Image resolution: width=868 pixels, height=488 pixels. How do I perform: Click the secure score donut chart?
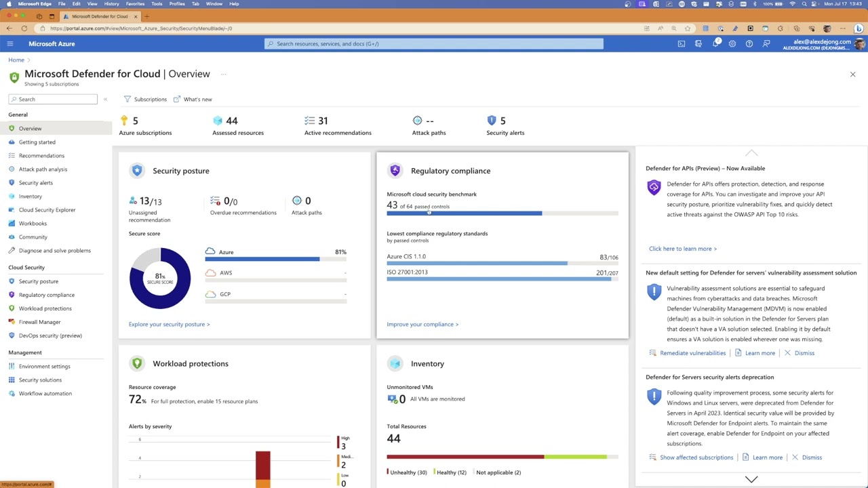[x=160, y=278]
